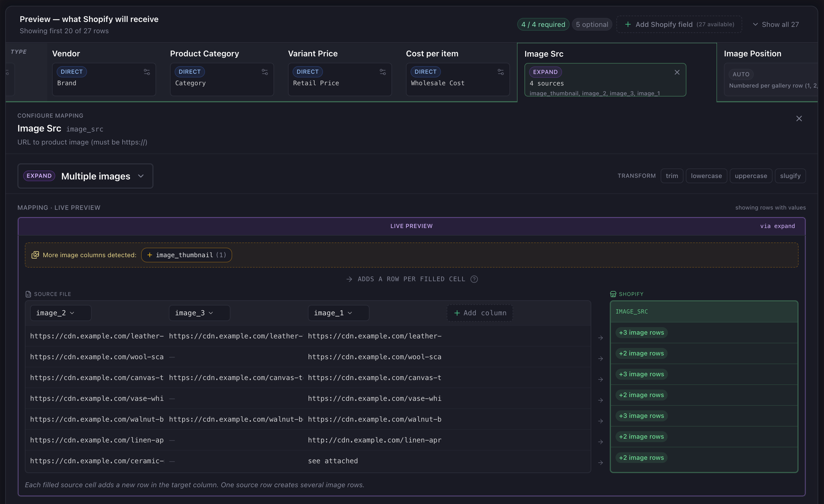Click arrow icon next to walnut-b row

pos(601,421)
